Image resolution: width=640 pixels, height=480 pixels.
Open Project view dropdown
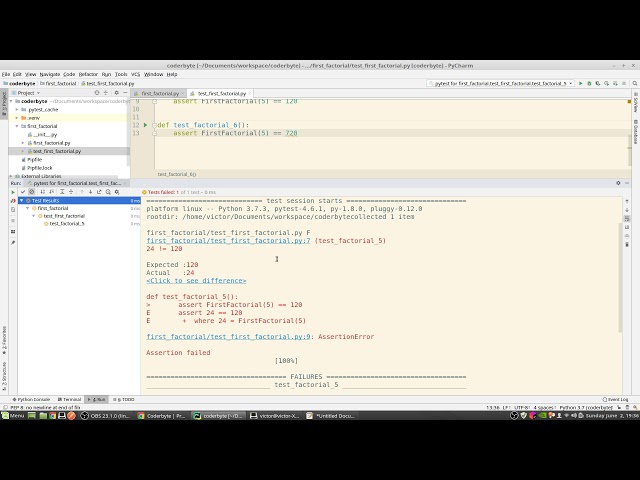point(28,93)
